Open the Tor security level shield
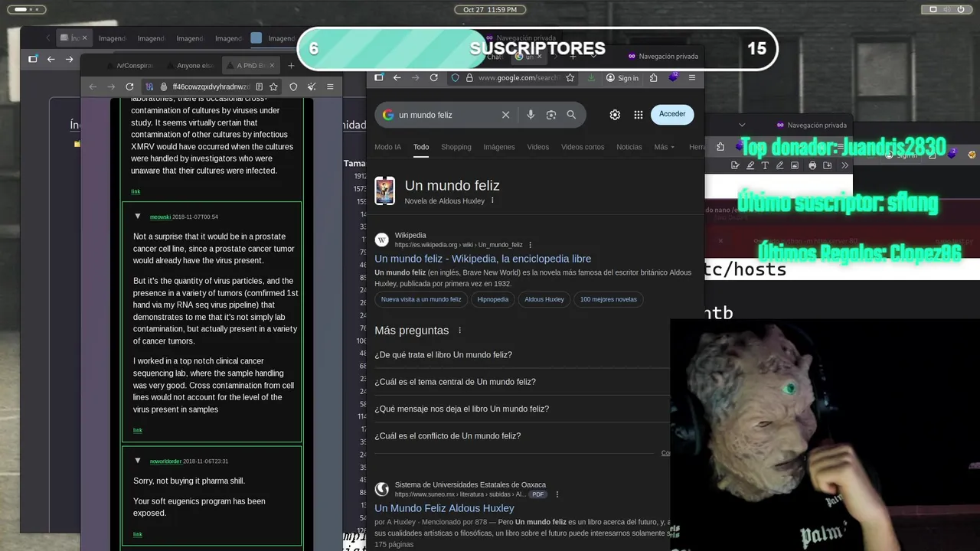The image size is (980, 551). pos(293,86)
